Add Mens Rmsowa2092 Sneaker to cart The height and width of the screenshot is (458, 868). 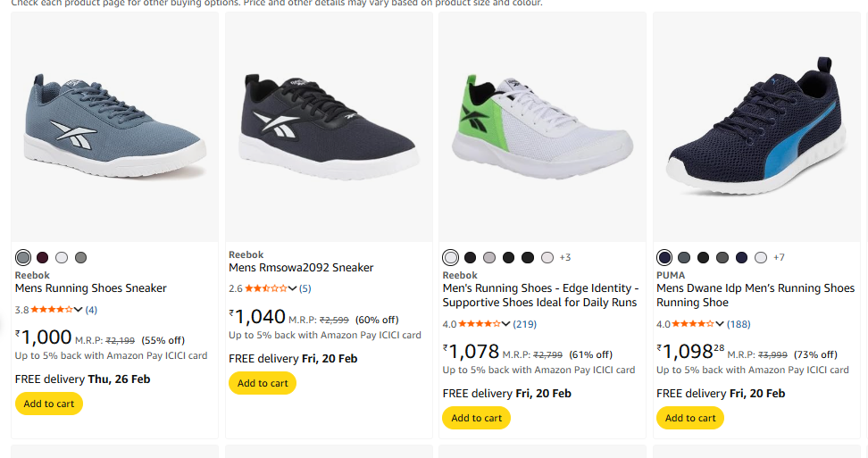click(x=263, y=383)
